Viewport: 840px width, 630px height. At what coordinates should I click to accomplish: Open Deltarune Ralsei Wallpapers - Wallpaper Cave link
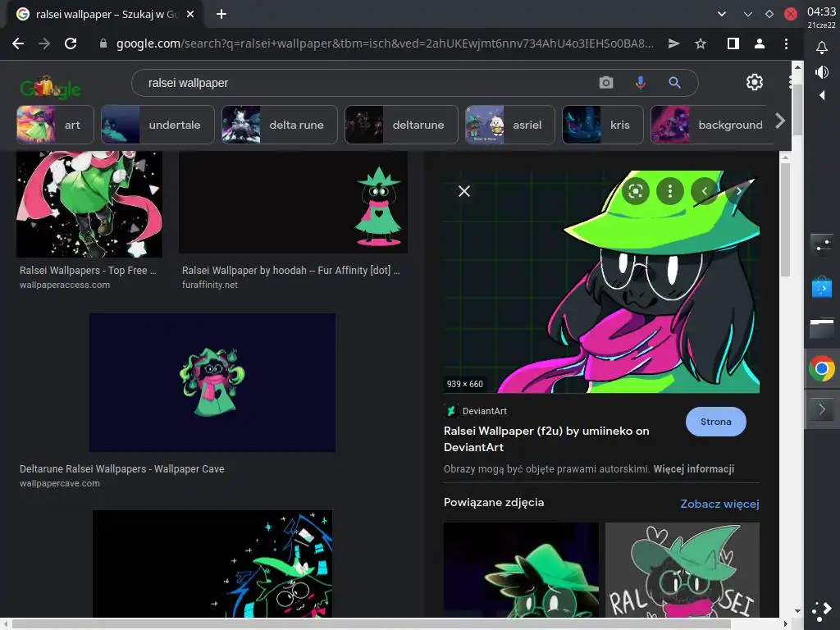[122, 468]
